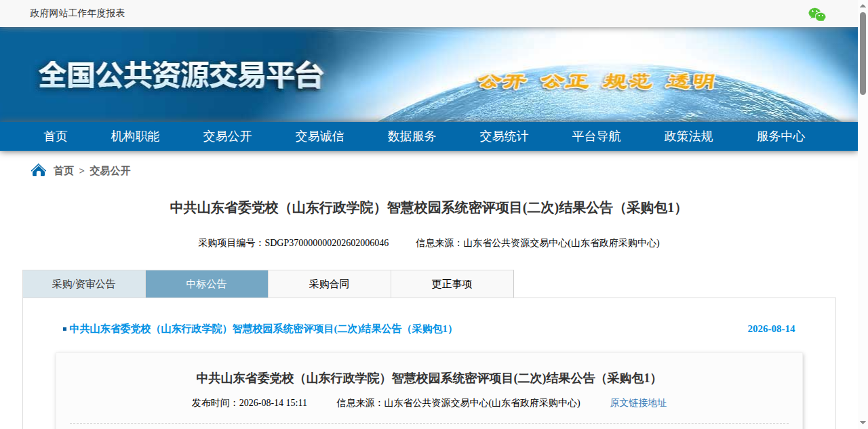
Task: Switch to 采购合同 tab
Action: click(330, 284)
